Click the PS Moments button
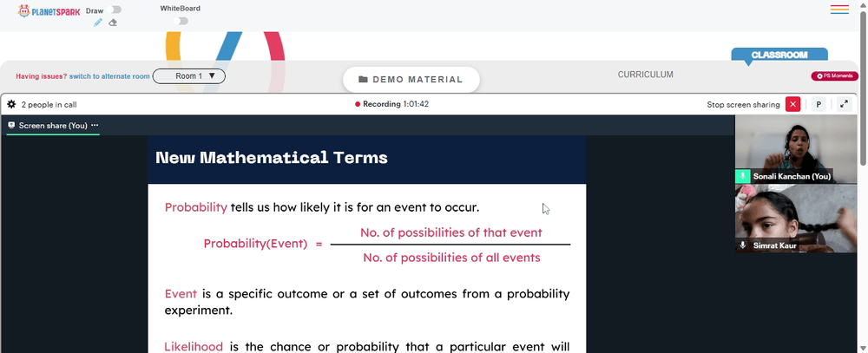 point(835,75)
